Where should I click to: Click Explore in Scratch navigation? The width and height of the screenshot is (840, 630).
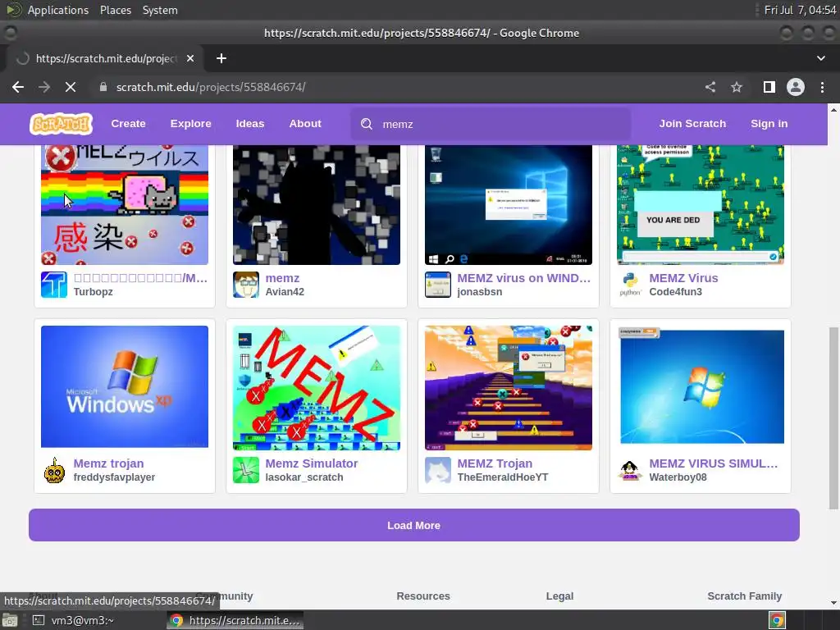190,124
